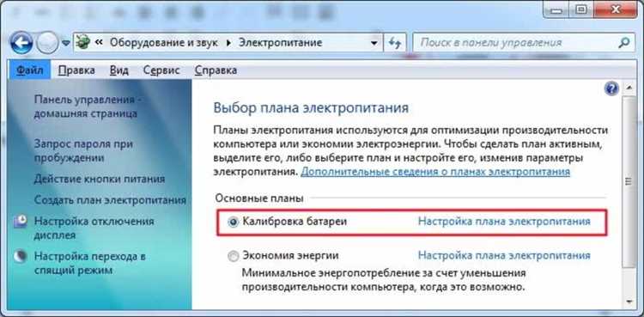
Task: Open the recent pages dropdown arrow
Action: click(x=66, y=43)
